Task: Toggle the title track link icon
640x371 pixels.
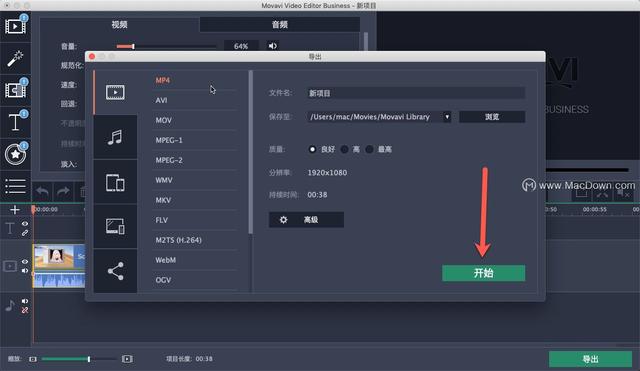Action: click(x=25, y=233)
